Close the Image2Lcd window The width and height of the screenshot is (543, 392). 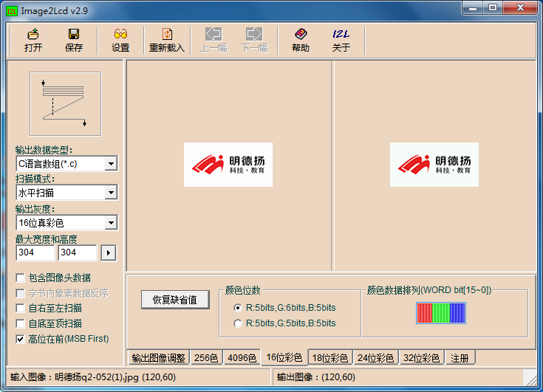(520, 8)
